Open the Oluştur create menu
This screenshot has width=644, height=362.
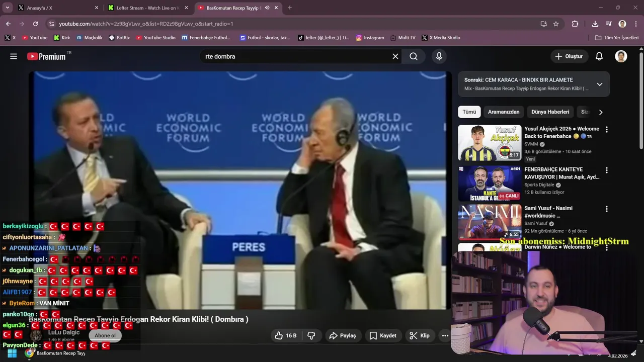point(569,56)
